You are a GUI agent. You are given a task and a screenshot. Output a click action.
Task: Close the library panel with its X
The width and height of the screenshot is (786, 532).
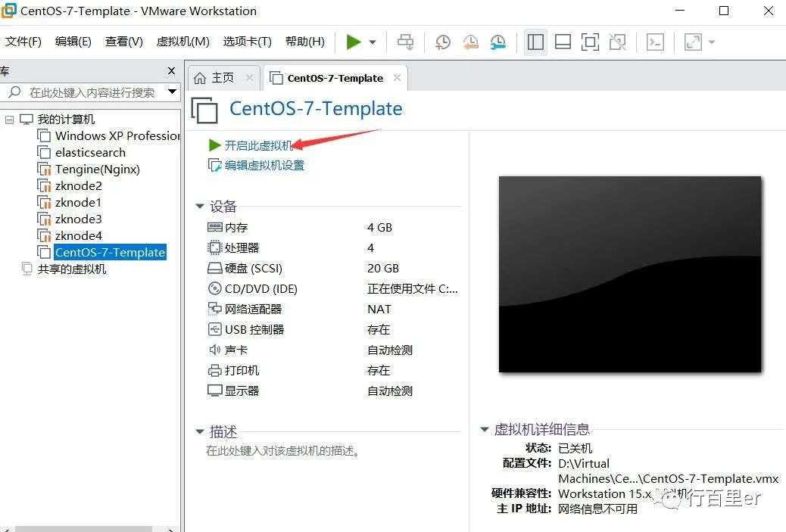click(171, 70)
